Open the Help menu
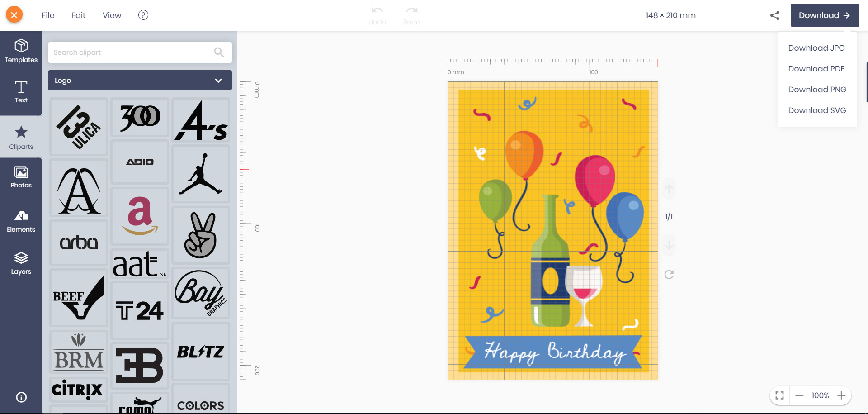 pyautogui.click(x=143, y=15)
